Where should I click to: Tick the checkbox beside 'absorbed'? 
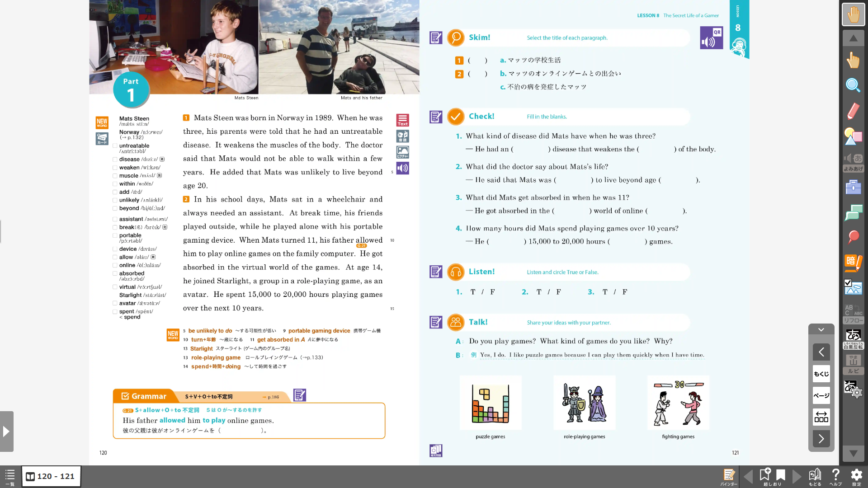tap(115, 273)
